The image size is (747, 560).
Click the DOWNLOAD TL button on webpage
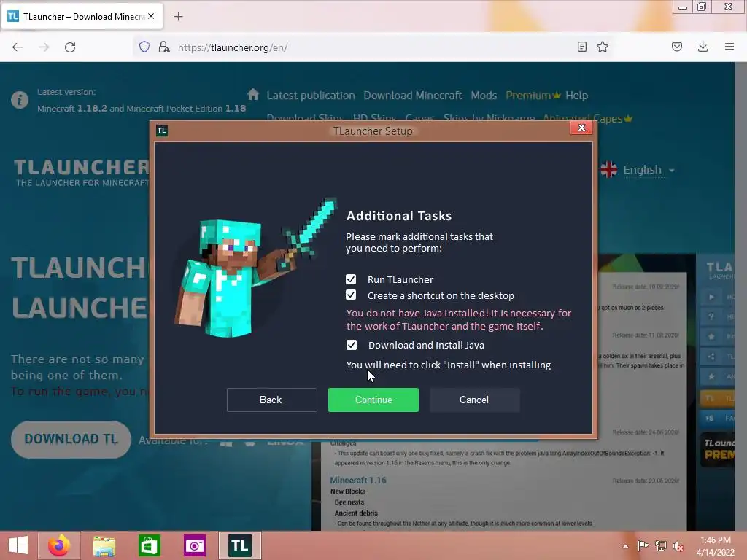71,439
